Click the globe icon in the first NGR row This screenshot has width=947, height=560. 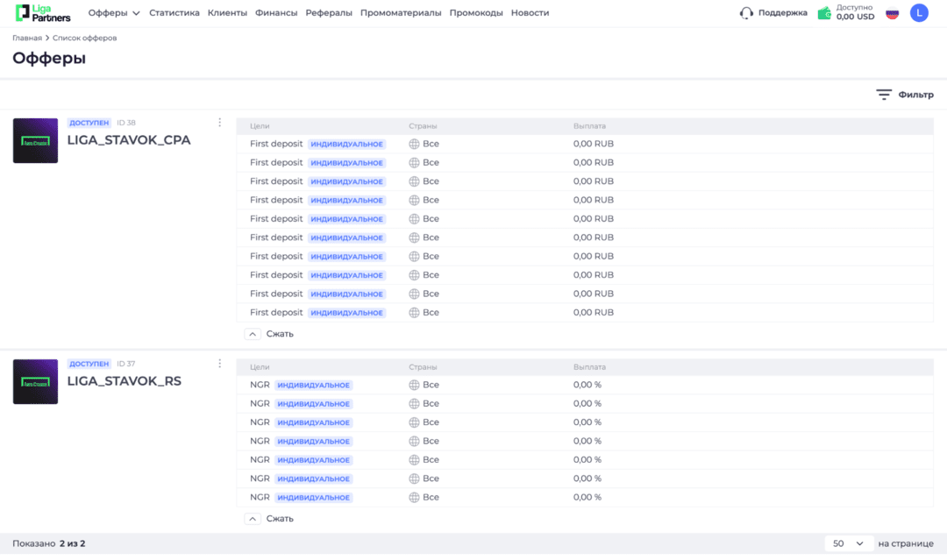[411, 384]
